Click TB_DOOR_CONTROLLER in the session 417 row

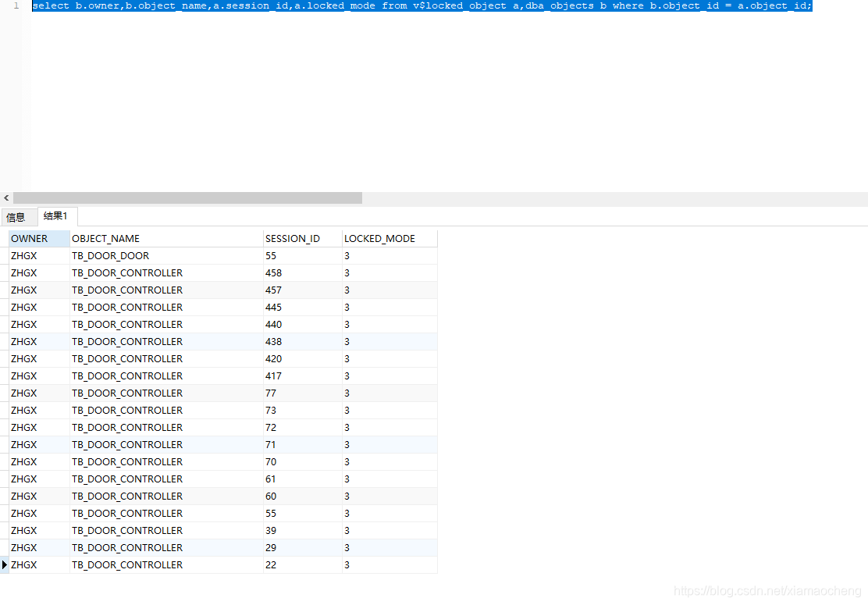166,375
